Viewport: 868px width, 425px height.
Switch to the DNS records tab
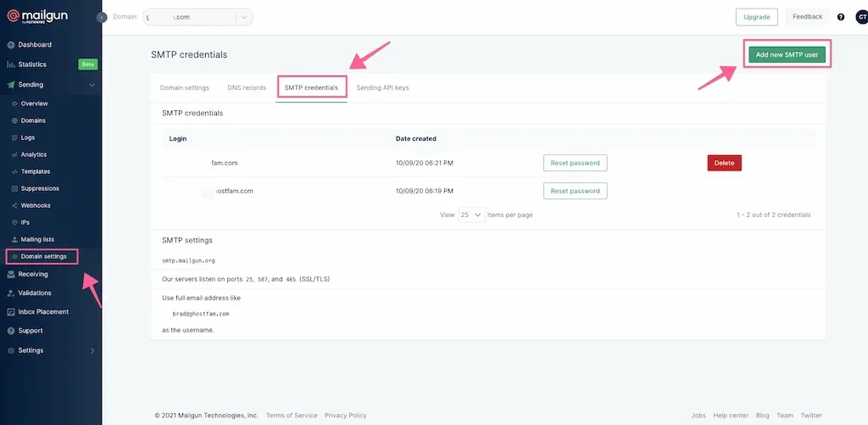click(247, 87)
